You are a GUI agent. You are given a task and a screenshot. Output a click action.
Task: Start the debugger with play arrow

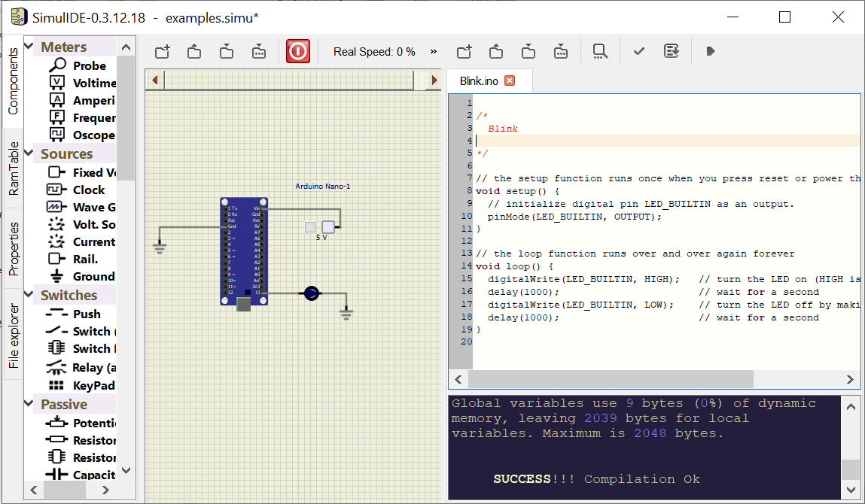click(x=711, y=51)
